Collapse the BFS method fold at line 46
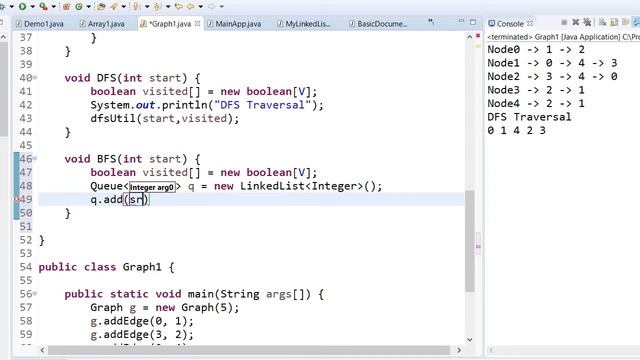The image size is (640, 360). (35, 158)
